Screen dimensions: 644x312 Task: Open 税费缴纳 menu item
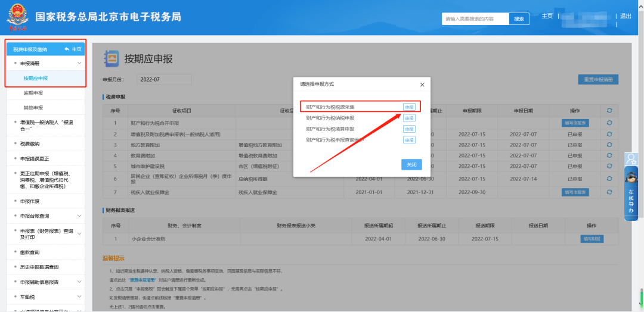47,144
